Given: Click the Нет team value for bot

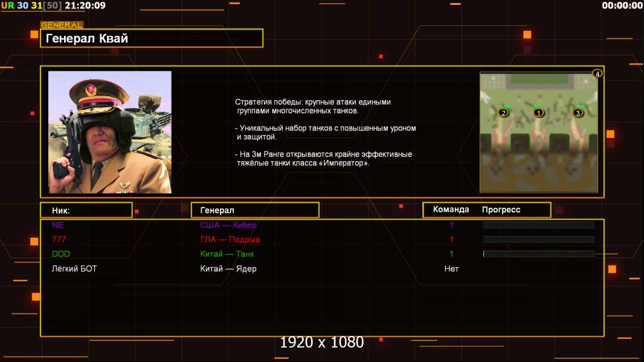Looking at the screenshot, I should [x=451, y=269].
